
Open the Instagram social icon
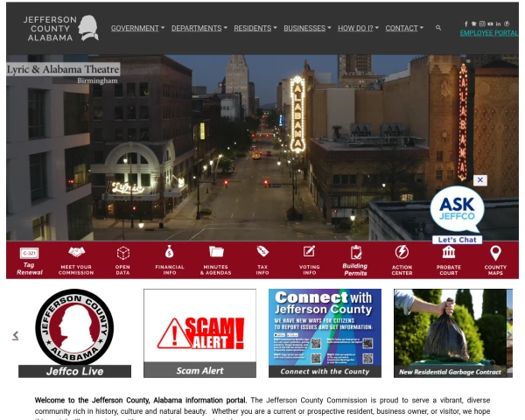point(481,23)
